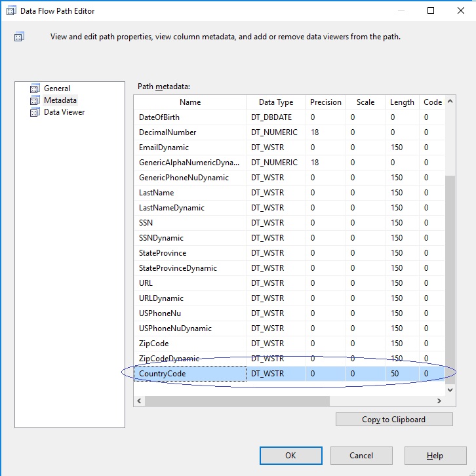Close the Data Flow Path Editor window
This screenshot has height=476, width=476.
point(460,10)
